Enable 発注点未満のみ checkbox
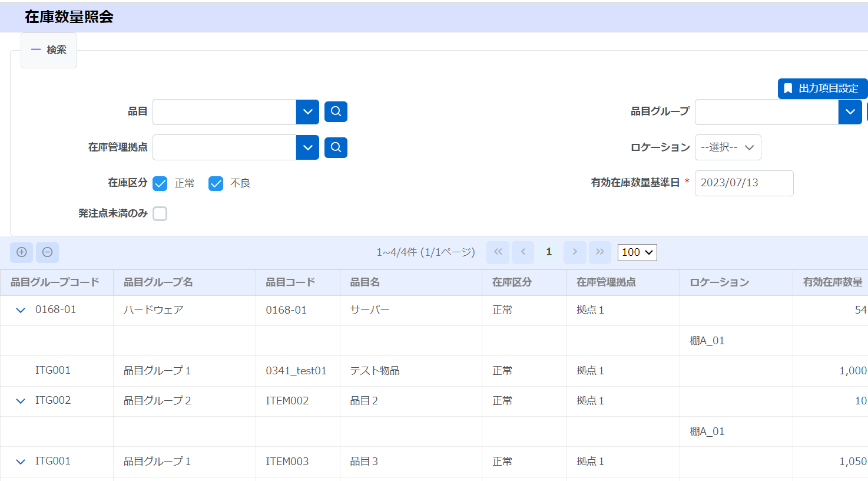This screenshot has width=868, height=481. [x=160, y=213]
